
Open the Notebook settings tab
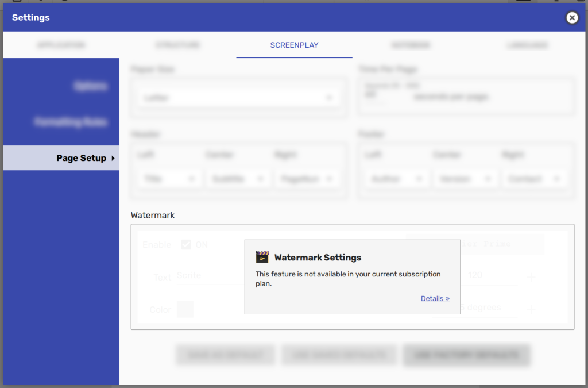[x=411, y=45]
